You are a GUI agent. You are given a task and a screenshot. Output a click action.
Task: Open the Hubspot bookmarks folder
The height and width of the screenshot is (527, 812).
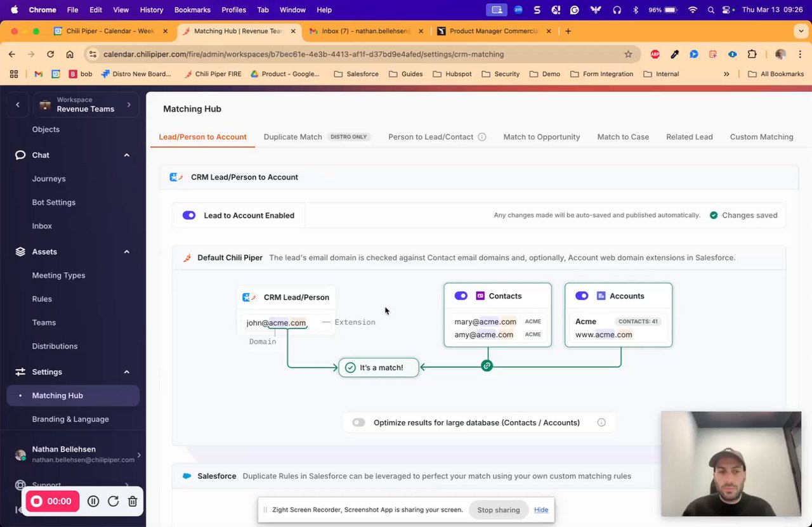[x=452, y=74]
